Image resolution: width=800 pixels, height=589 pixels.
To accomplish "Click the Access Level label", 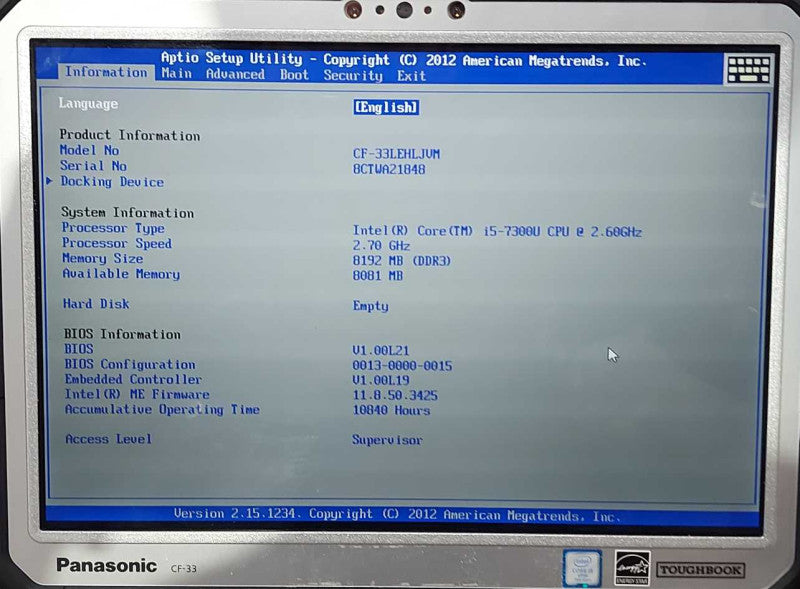I will click(109, 439).
